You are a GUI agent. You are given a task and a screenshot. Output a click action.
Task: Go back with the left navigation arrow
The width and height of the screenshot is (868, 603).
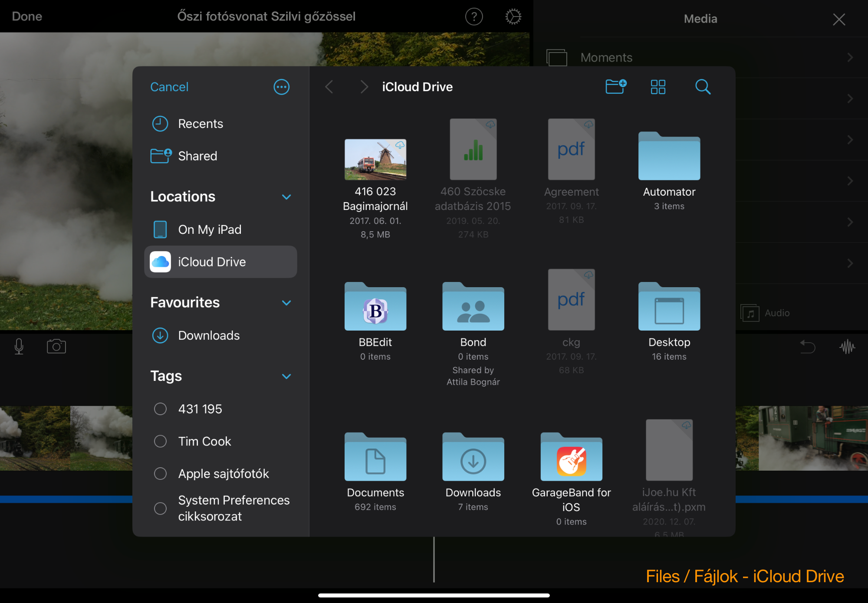[329, 87]
